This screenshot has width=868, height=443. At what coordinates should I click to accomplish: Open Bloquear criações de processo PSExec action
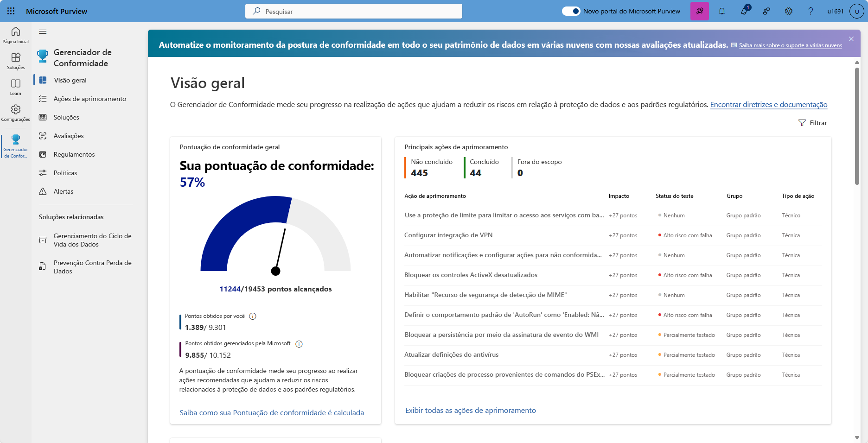pos(504,375)
